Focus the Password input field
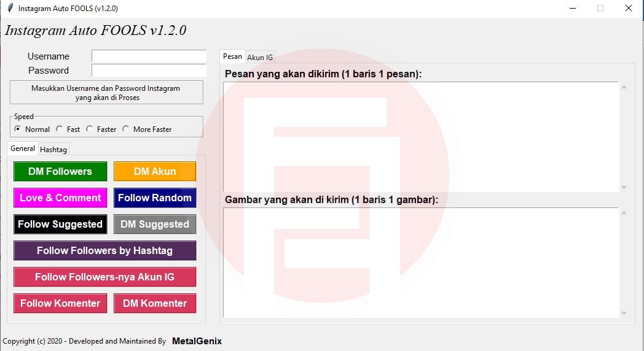The image size is (644, 351). point(149,70)
